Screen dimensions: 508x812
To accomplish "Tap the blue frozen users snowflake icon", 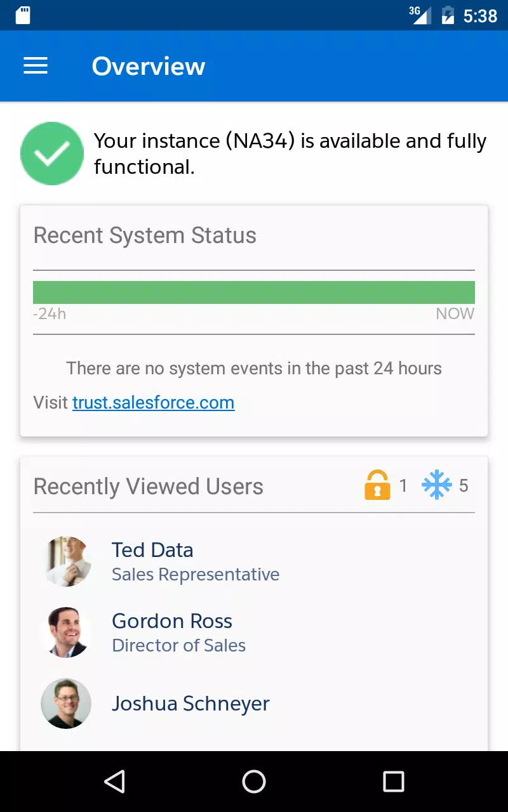I will click(x=437, y=486).
